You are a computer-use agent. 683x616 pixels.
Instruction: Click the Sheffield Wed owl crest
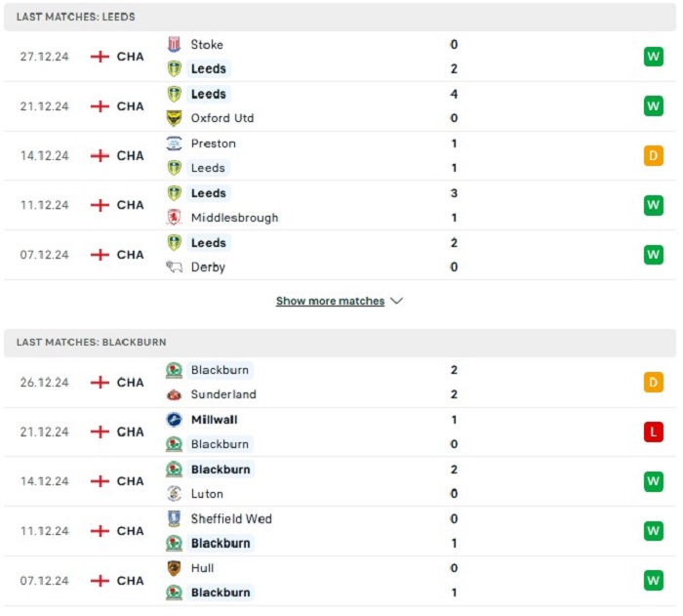click(x=175, y=518)
